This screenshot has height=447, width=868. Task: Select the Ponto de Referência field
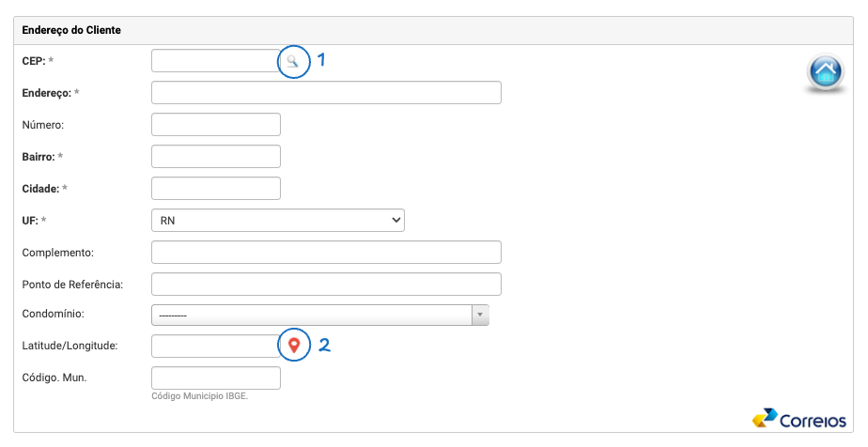click(x=325, y=284)
